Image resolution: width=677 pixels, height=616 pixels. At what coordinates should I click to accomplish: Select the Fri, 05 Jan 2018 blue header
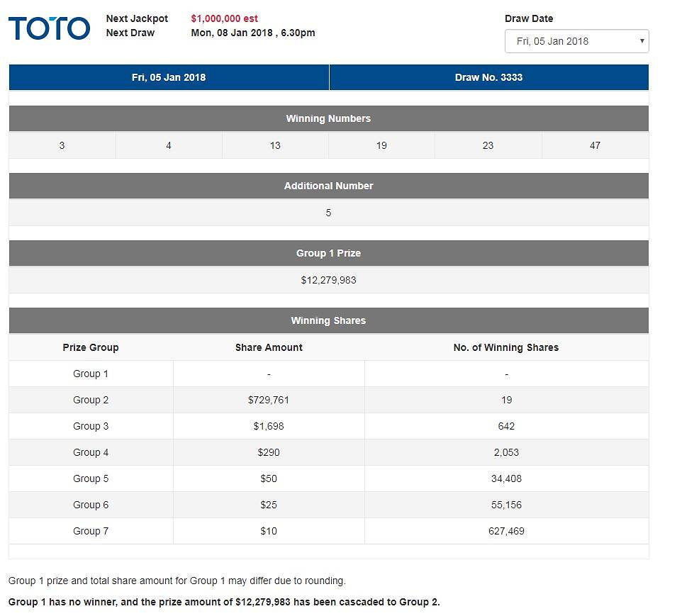pyautogui.click(x=169, y=77)
